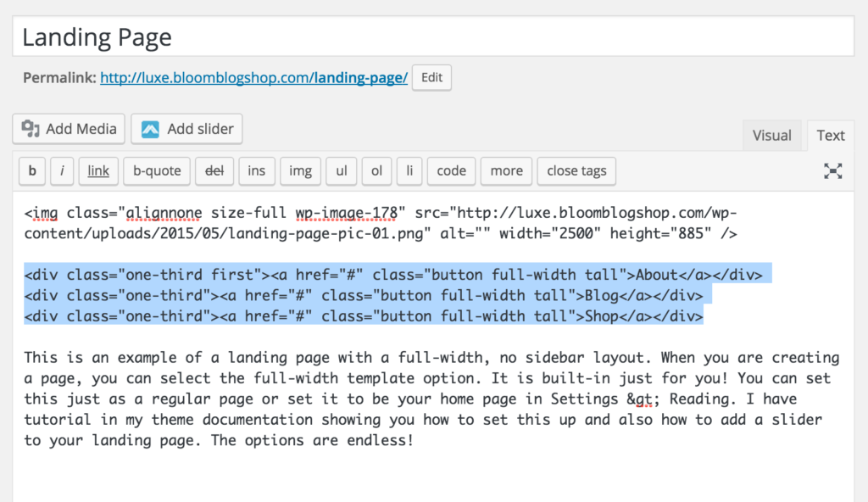Click the italic 'i' quicktag button
Image resolution: width=868 pixels, height=502 pixels.
pyautogui.click(x=62, y=170)
